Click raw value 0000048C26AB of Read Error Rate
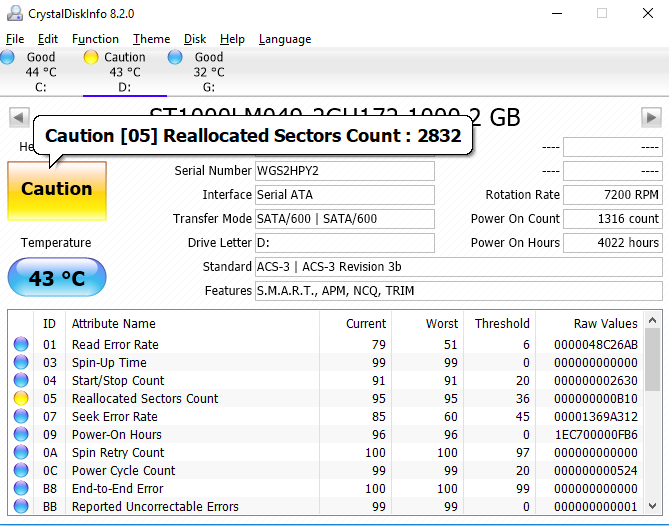The image size is (669, 526). [596, 345]
